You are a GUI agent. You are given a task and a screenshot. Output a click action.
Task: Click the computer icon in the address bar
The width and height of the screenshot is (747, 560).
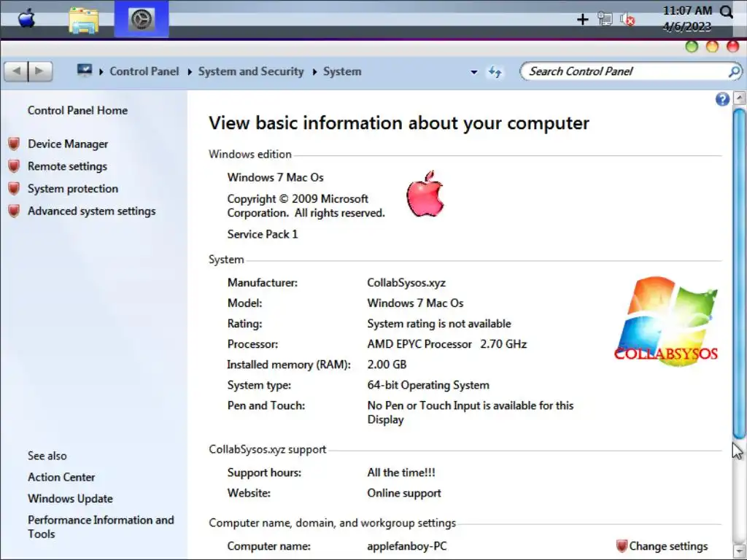85,71
